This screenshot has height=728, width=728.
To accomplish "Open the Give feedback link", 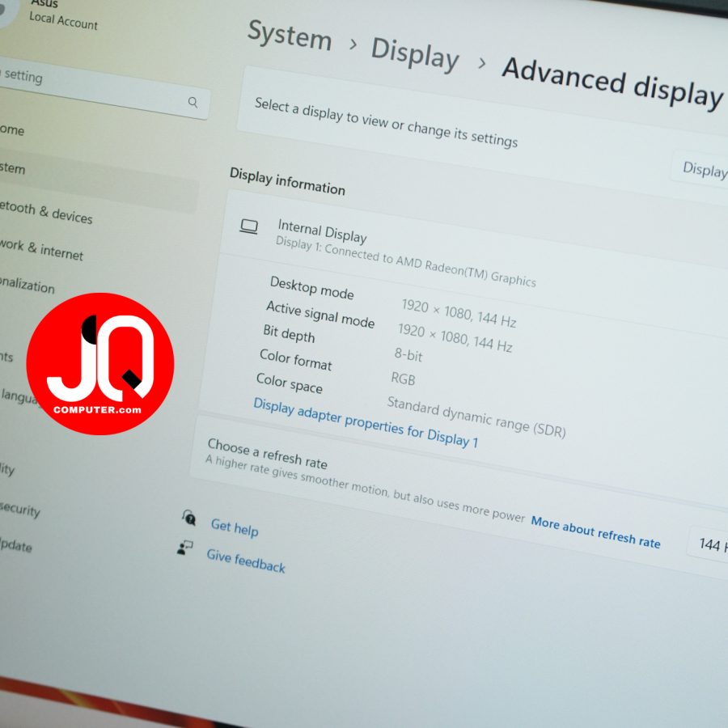I will click(x=246, y=561).
